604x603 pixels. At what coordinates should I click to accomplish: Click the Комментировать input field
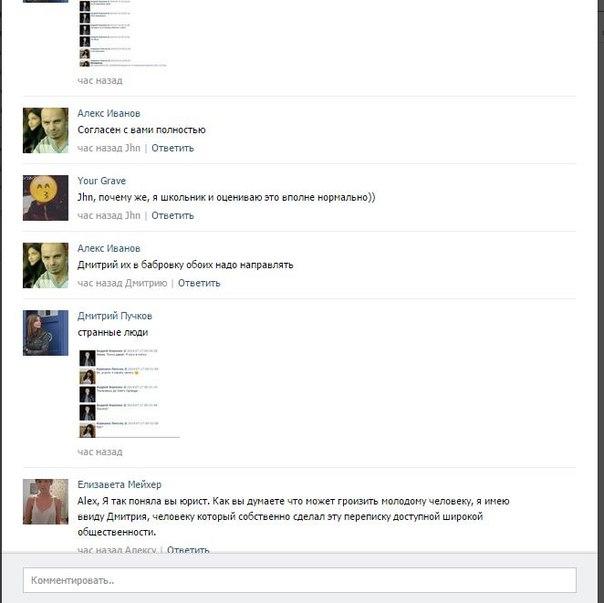coord(300,580)
